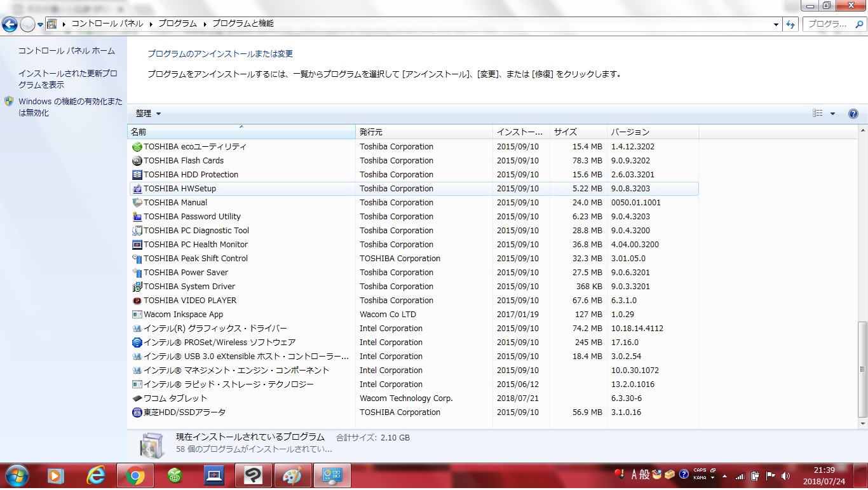Expand the breadcrumb arrow after プログラム

point(205,24)
